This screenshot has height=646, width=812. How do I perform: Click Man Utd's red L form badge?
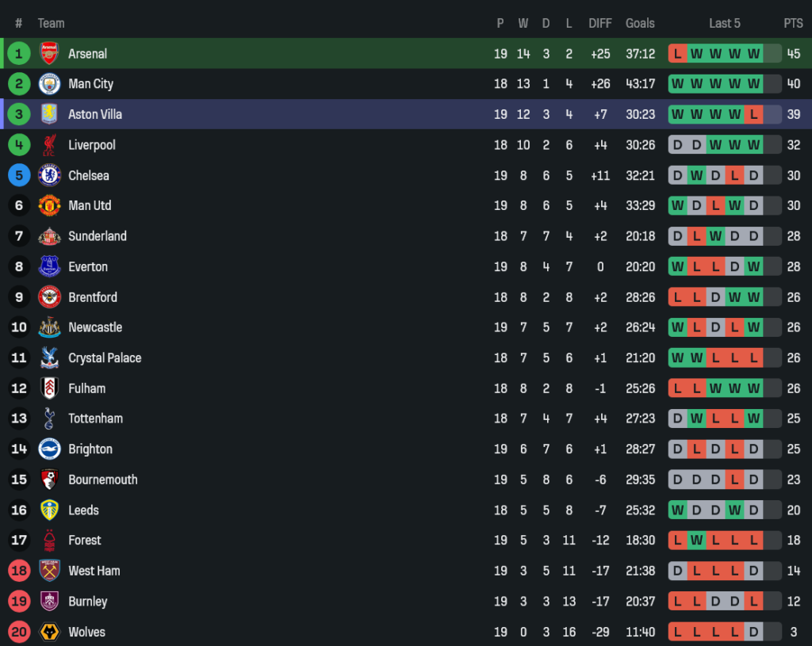tap(716, 205)
